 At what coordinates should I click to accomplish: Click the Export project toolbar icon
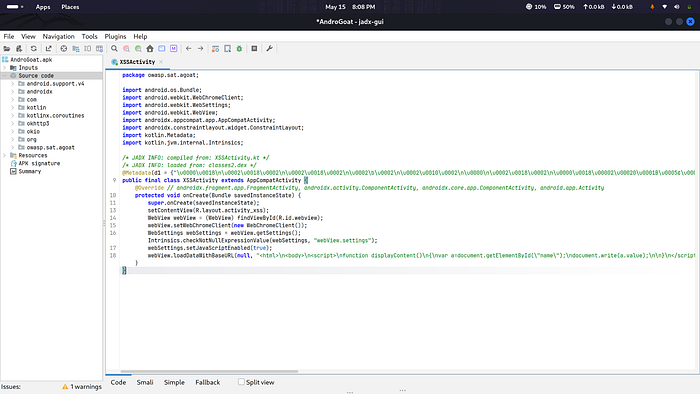point(48,49)
